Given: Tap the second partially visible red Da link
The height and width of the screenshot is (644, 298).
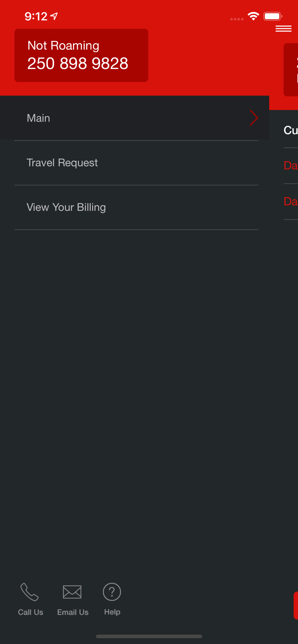Looking at the screenshot, I should point(291,202).
